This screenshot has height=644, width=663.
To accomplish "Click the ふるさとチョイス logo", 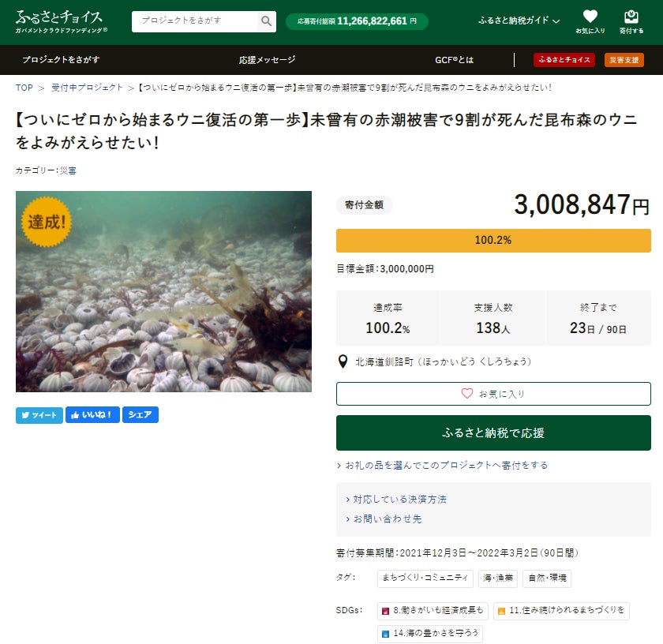I will [61, 21].
